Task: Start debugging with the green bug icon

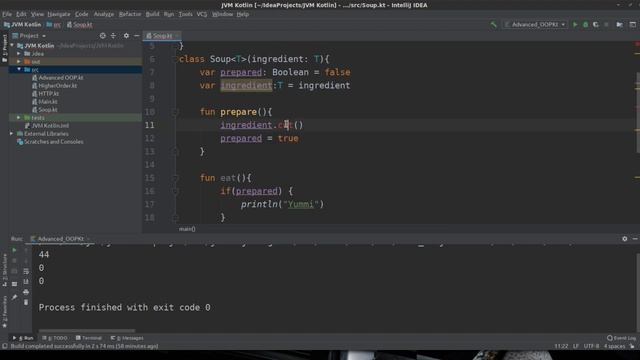Action: (x=586, y=25)
